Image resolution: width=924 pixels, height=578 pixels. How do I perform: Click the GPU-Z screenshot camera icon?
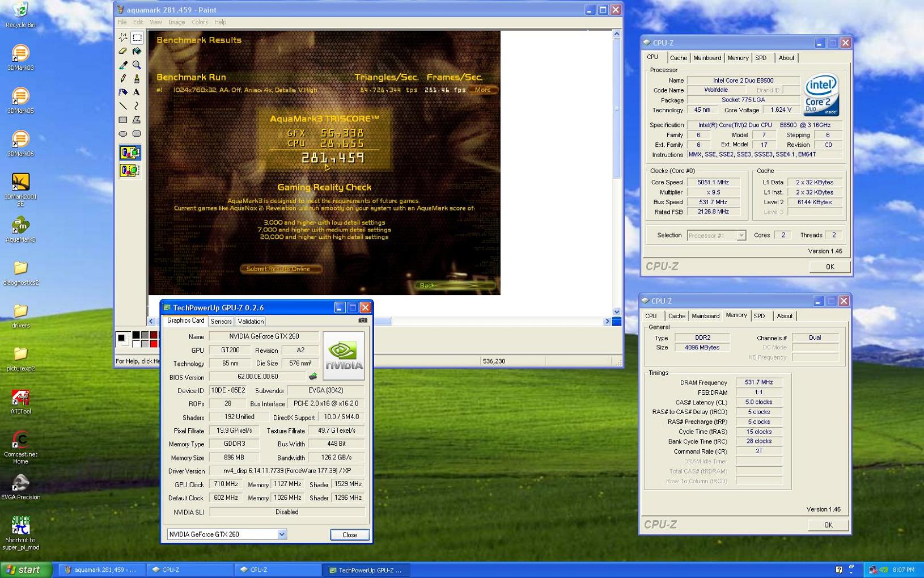coord(363,320)
